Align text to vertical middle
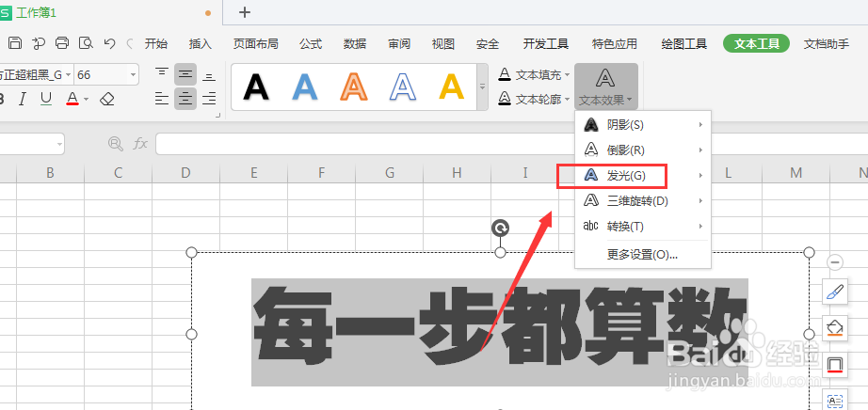The height and width of the screenshot is (410, 868). click(x=185, y=74)
